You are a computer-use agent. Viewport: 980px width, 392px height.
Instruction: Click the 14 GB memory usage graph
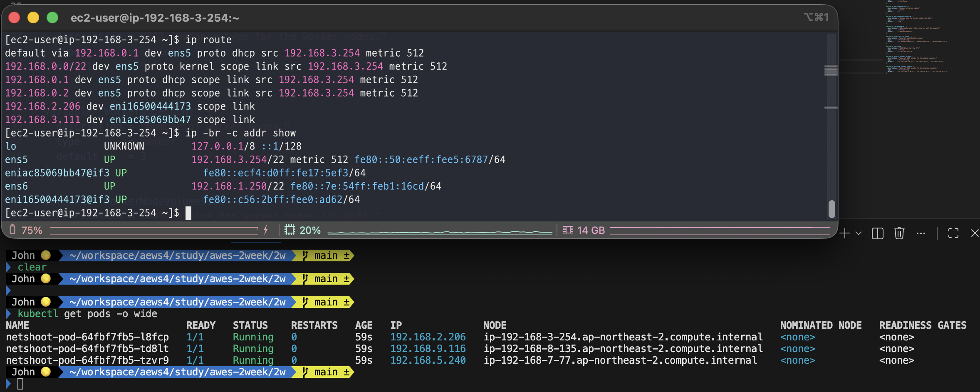pos(720,230)
